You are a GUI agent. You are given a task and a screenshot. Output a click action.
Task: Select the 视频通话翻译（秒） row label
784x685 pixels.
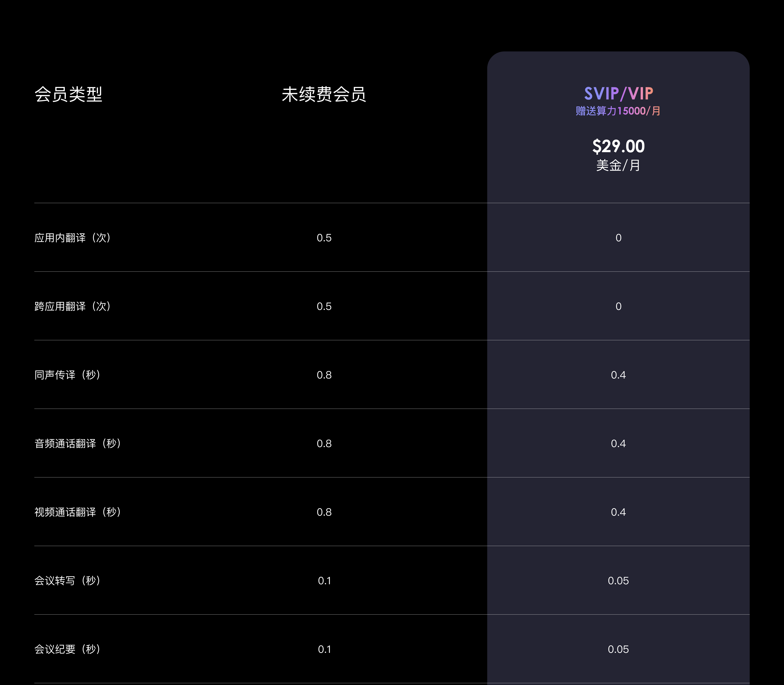click(78, 512)
